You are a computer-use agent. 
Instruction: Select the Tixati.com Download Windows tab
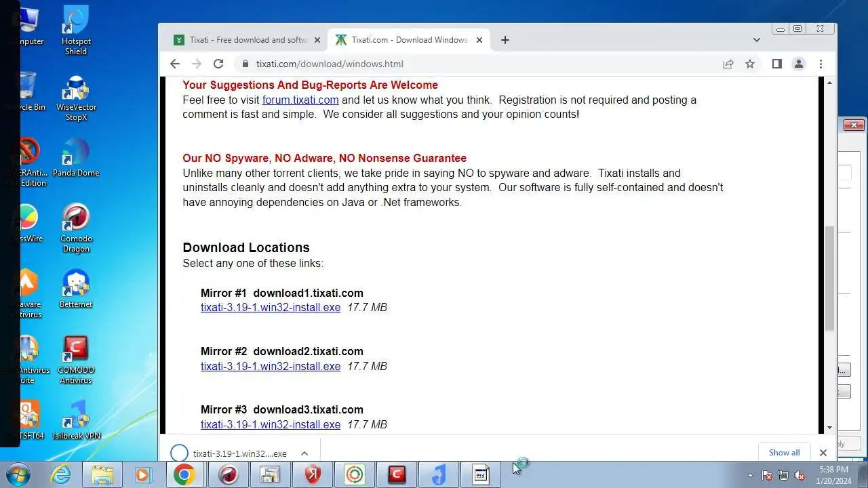[x=408, y=40]
